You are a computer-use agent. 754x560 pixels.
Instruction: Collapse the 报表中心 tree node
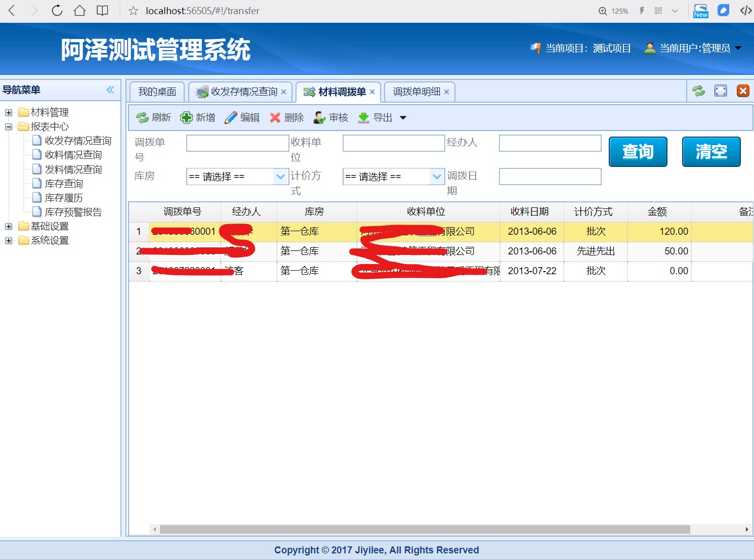click(9, 126)
